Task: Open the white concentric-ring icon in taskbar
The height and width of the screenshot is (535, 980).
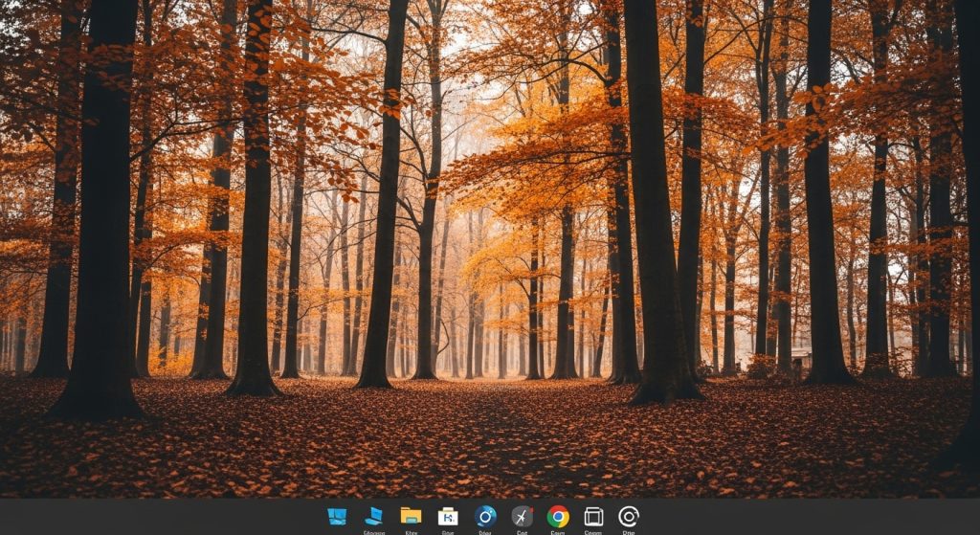Action: (x=629, y=516)
